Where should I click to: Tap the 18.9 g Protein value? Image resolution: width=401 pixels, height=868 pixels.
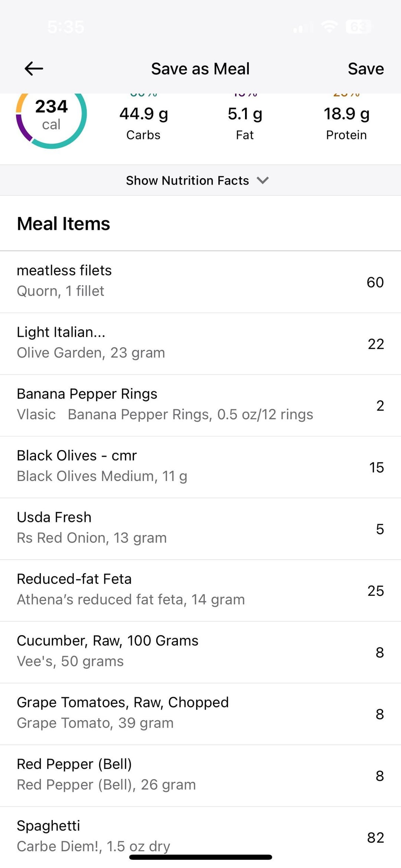346,114
